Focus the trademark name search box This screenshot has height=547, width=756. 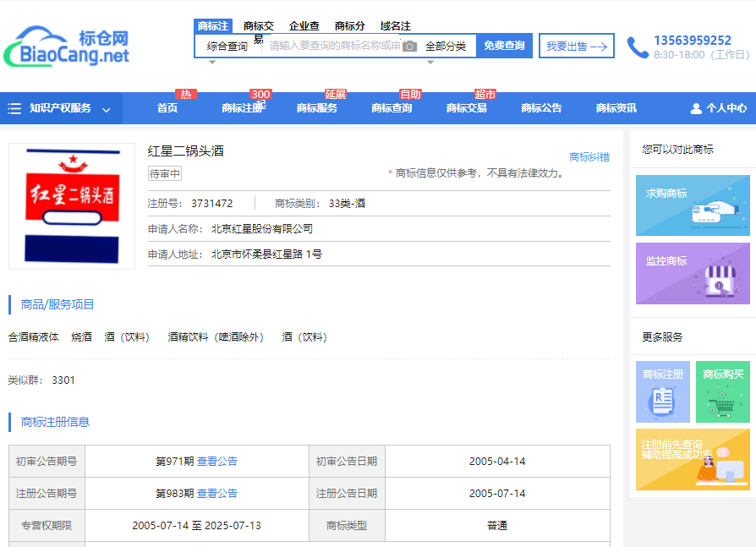pyautogui.click(x=334, y=46)
